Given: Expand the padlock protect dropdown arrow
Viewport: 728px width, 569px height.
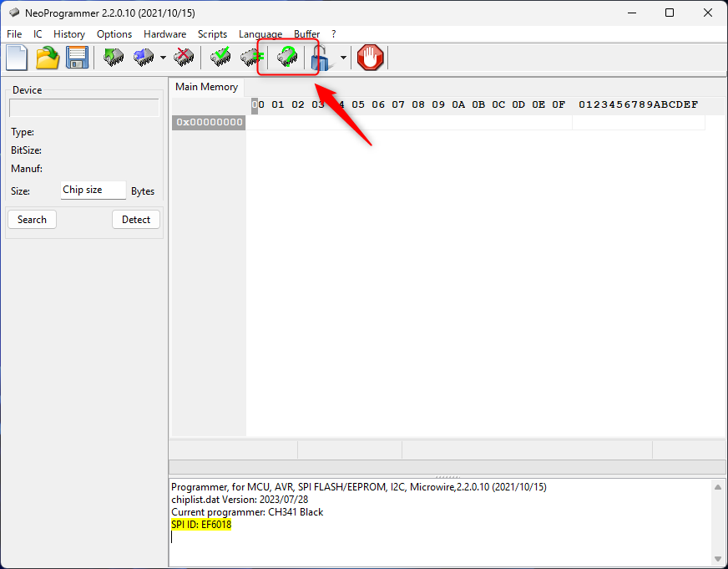Looking at the screenshot, I should (343, 58).
